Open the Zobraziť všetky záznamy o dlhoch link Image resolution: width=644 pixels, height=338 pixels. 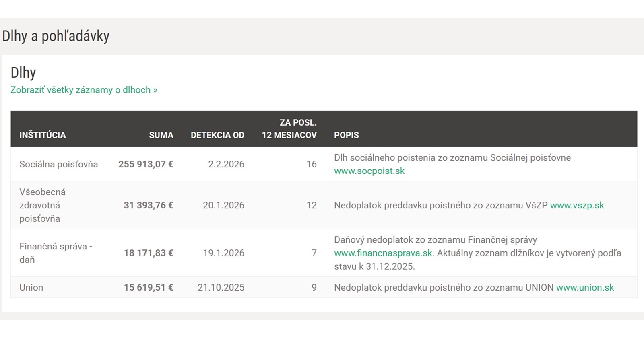[x=84, y=90]
